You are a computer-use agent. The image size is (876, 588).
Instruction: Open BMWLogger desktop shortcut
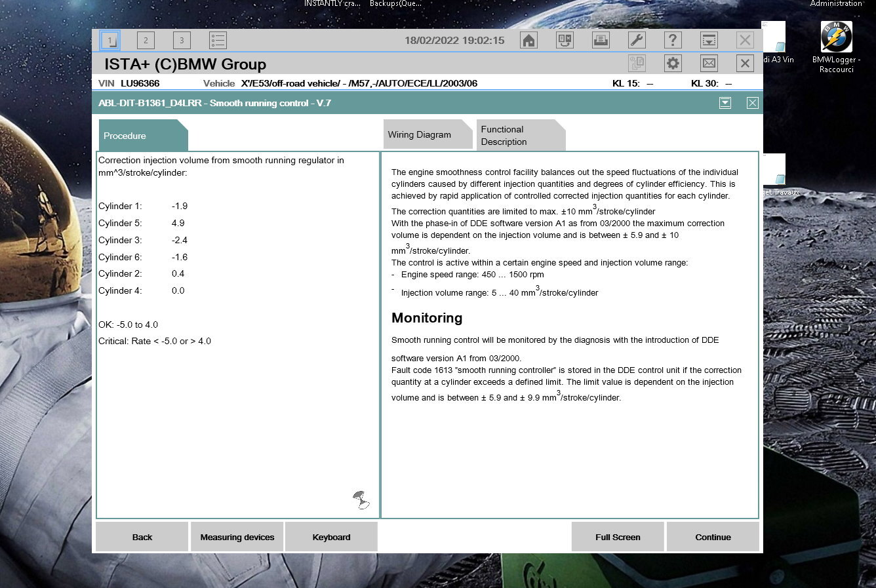pyautogui.click(x=836, y=47)
